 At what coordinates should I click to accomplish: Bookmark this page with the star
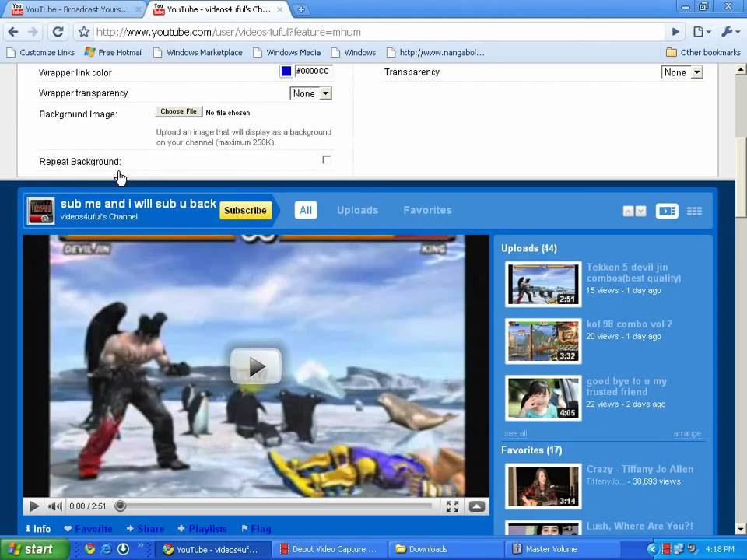pos(84,32)
